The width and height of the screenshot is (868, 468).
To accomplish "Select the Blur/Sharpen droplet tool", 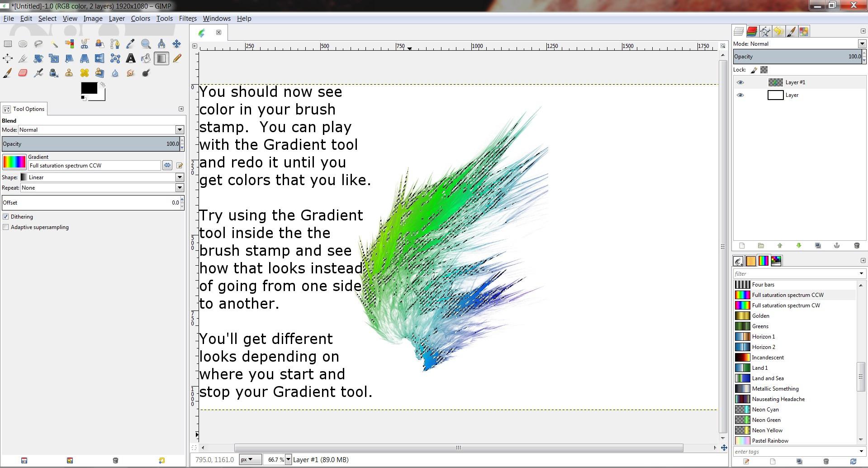I will click(x=115, y=73).
